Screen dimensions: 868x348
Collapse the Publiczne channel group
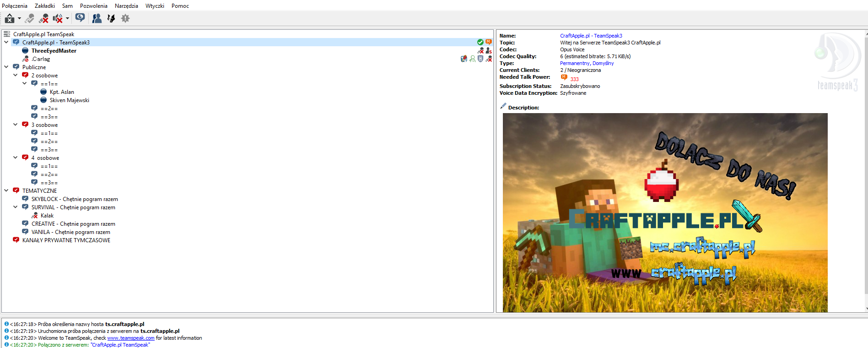[x=6, y=67]
